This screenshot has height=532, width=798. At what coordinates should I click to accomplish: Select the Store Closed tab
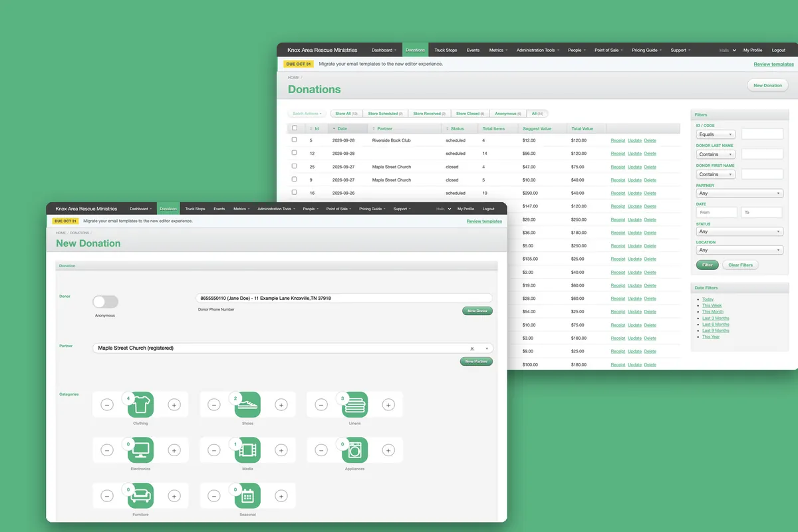[470, 114]
